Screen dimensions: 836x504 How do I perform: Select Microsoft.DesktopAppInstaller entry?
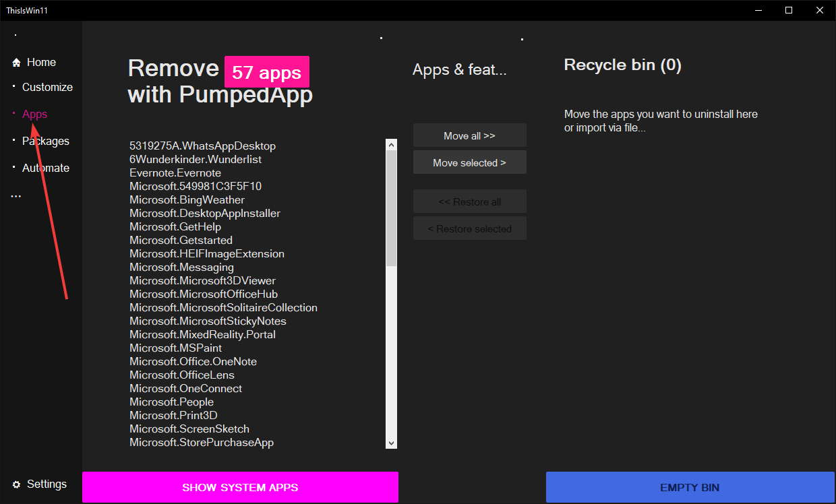pyautogui.click(x=205, y=213)
